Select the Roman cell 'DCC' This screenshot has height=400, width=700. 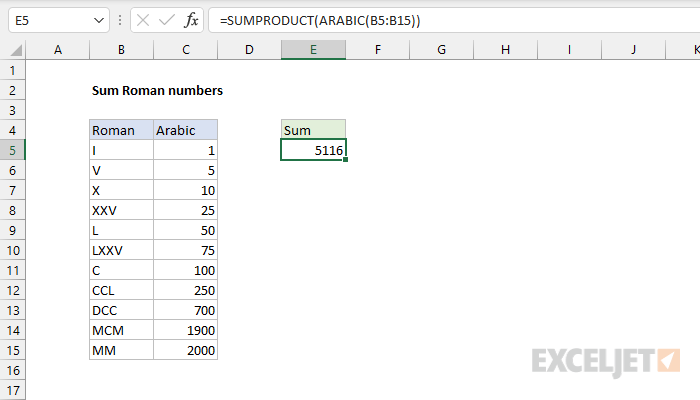121,310
